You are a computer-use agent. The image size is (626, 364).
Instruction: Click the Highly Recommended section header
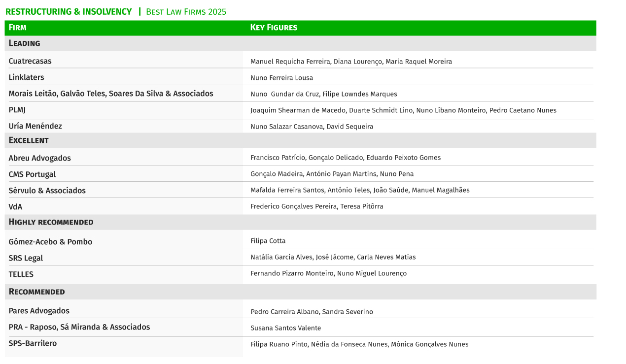tap(51, 222)
